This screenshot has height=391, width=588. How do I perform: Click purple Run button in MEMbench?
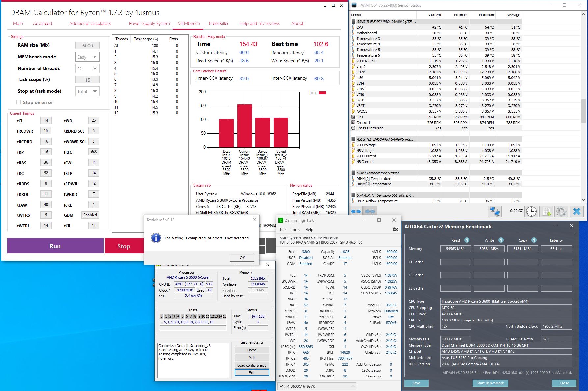point(55,246)
